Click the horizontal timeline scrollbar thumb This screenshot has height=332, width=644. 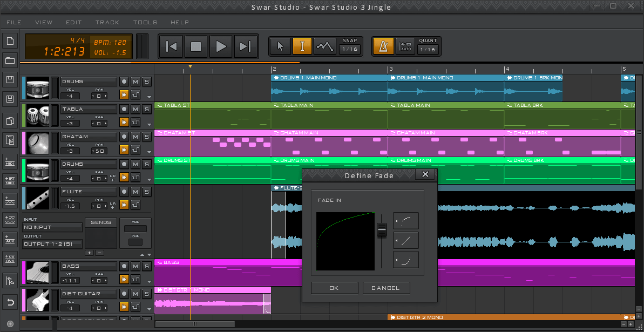(195, 324)
